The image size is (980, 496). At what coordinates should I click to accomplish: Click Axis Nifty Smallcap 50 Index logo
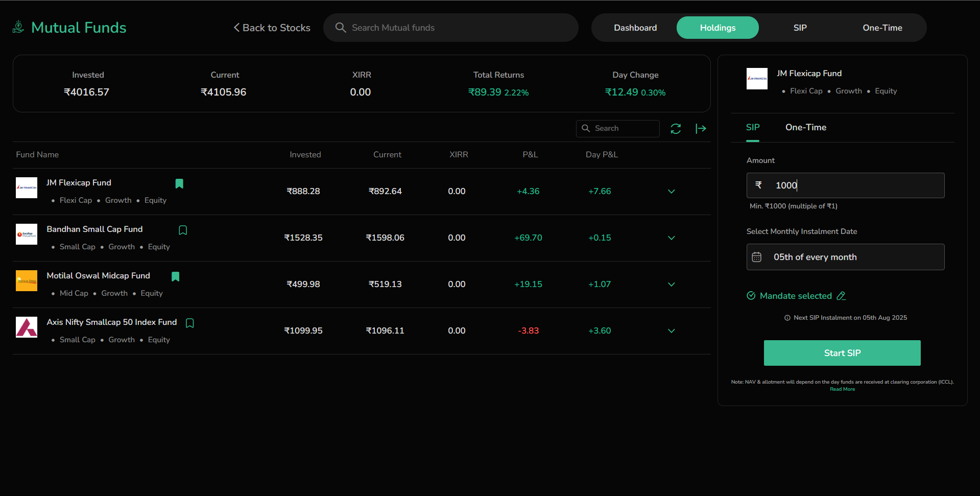tap(27, 327)
